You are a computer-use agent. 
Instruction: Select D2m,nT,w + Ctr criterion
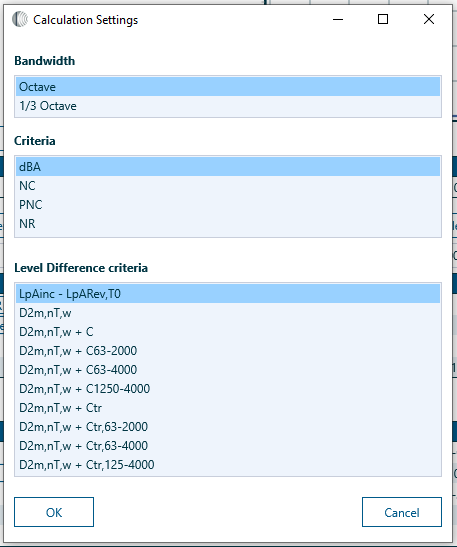228,408
